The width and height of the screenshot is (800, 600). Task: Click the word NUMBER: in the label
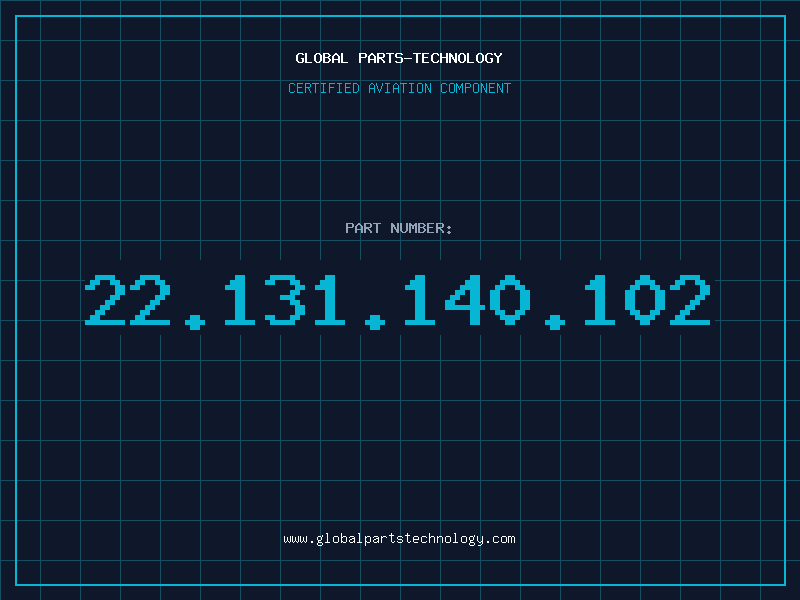point(421,228)
